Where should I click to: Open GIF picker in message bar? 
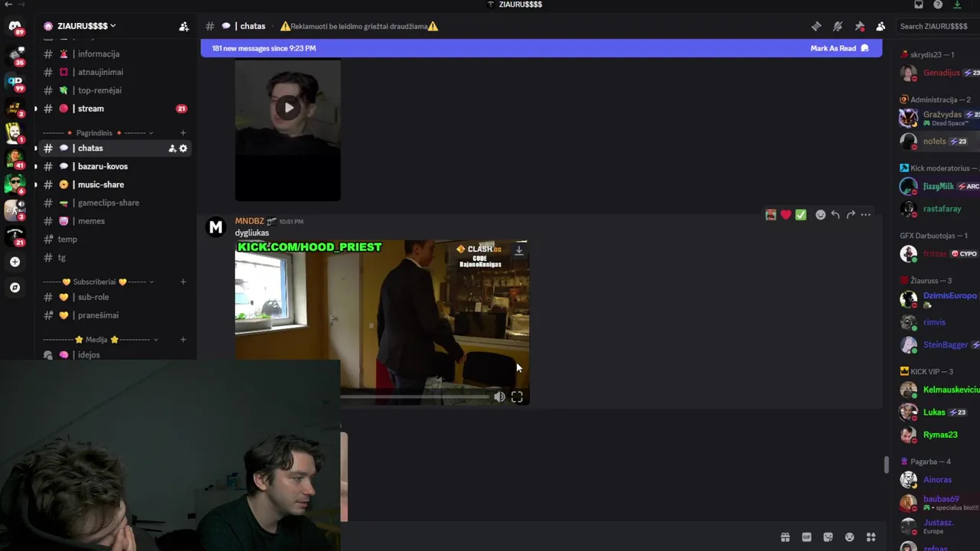coord(806,537)
